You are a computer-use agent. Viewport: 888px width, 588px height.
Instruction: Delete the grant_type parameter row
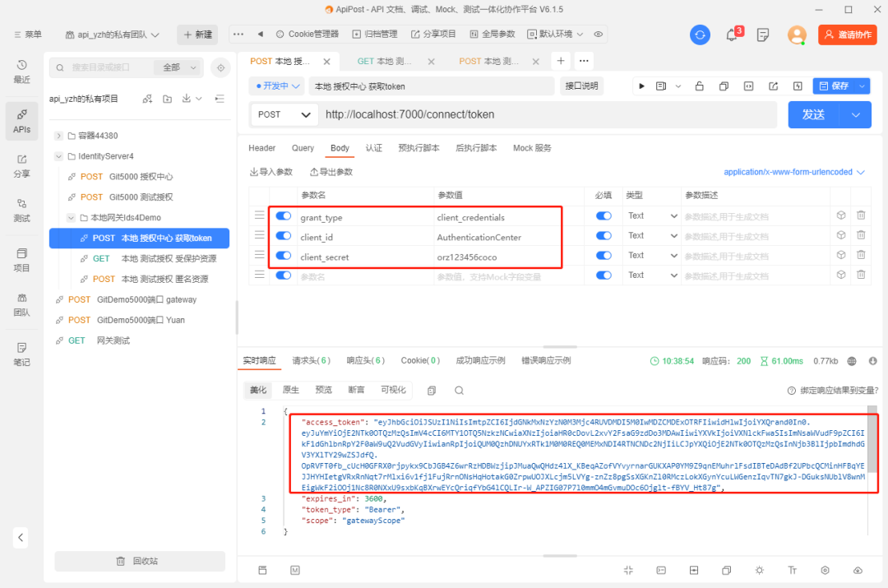point(861,215)
